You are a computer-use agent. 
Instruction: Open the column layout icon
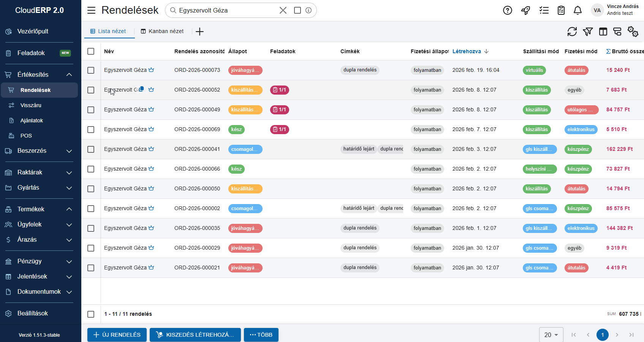point(603,32)
